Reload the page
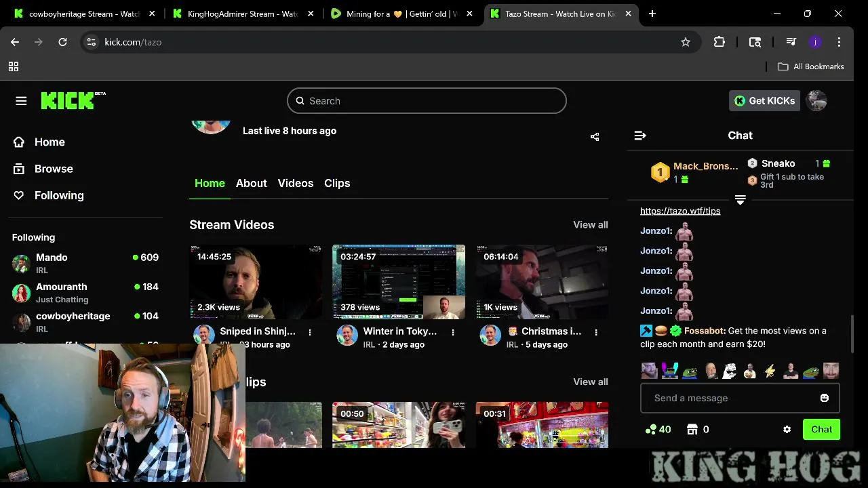This screenshot has width=868, height=488. (x=62, y=42)
